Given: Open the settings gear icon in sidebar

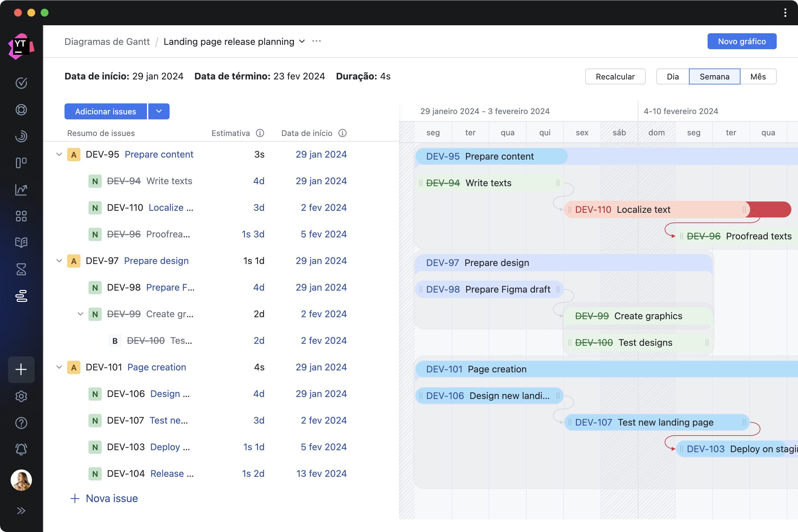Looking at the screenshot, I should point(21,397).
